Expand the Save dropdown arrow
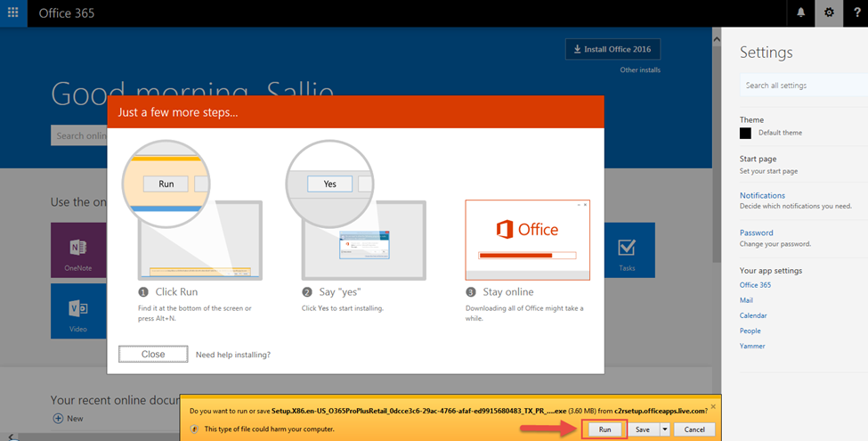This screenshot has height=441, width=868. (665, 429)
